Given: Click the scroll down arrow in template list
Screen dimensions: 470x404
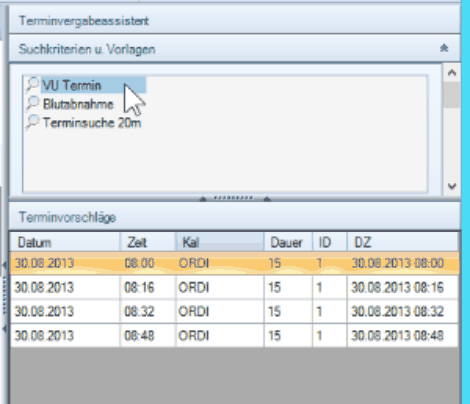Looking at the screenshot, I should pyautogui.click(x=452, y=186).
